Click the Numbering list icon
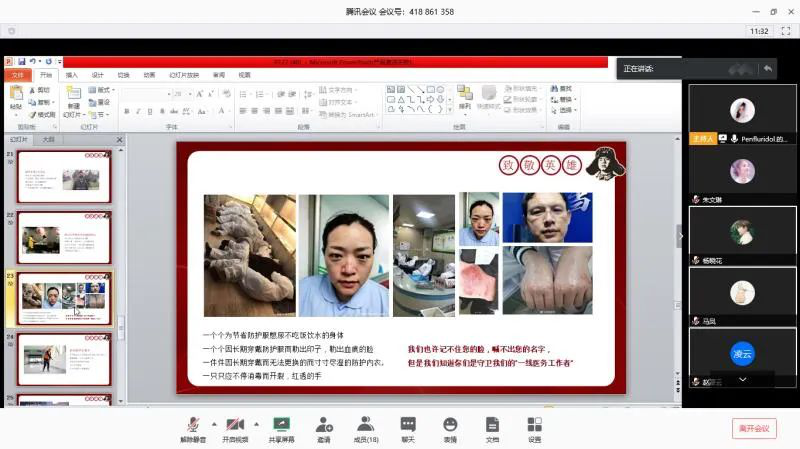This screenshot has width=800, height=449. pyautogui.click(x=261, y=94)
